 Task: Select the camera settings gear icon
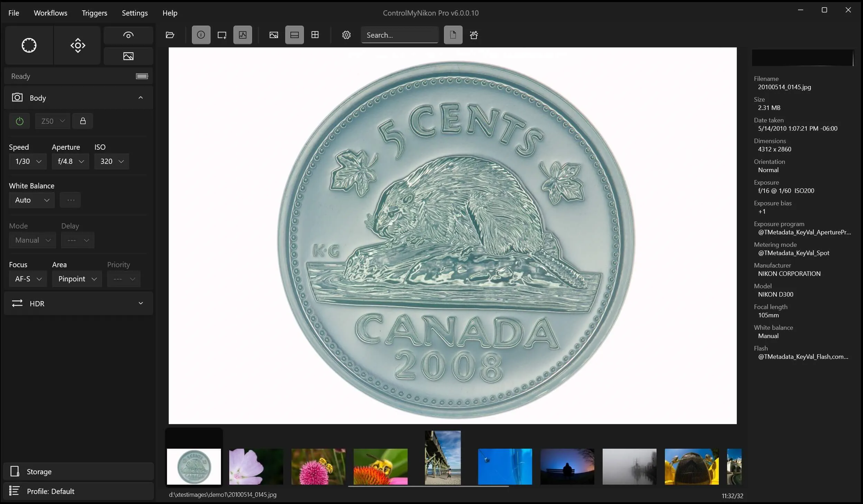pyautogui.click(x=346, y=35)
